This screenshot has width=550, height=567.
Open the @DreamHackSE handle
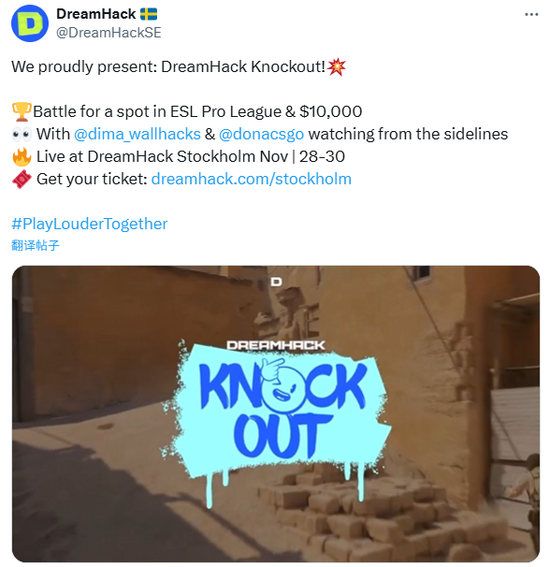point(108,33)
